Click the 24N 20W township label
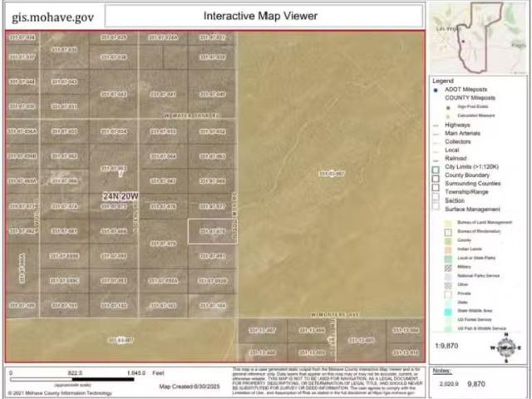This screenshot has width=532, height=399. (x=121, y=197)
